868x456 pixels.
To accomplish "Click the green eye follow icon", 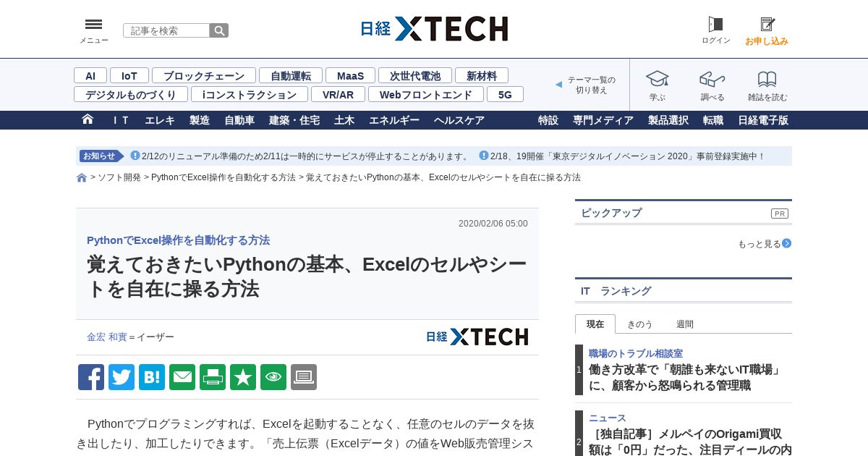I will [x=273, y=377].
